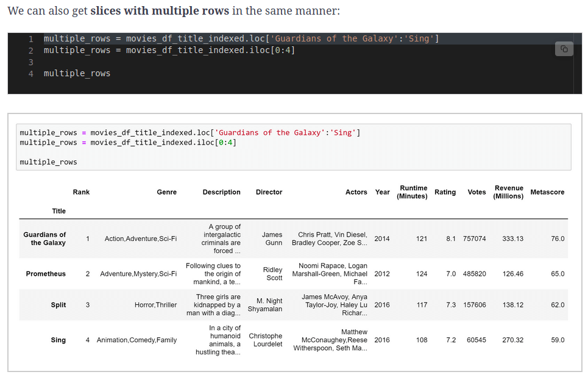Click the Revenue (Millions) column header
The image size is (588, 380).
coord(508,192)
